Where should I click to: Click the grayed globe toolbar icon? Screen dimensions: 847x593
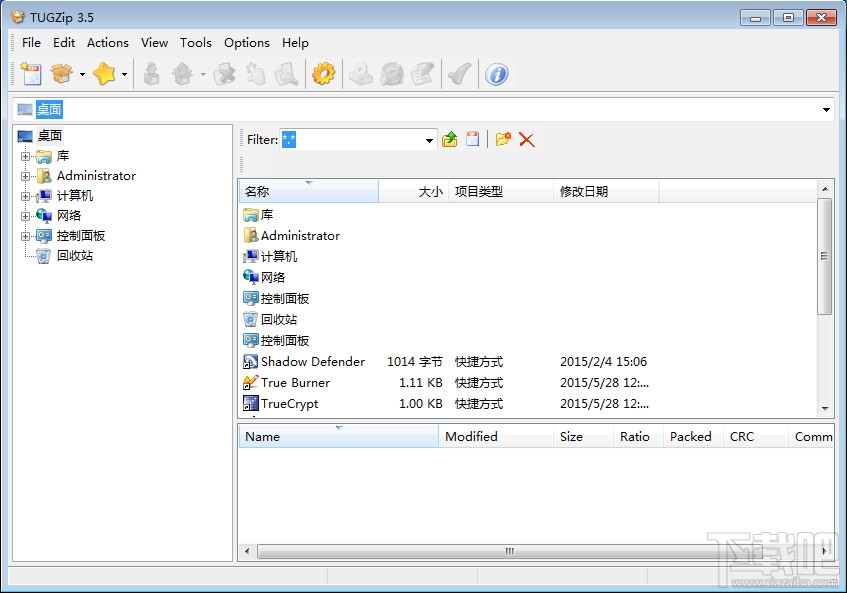tap(392, 74)
